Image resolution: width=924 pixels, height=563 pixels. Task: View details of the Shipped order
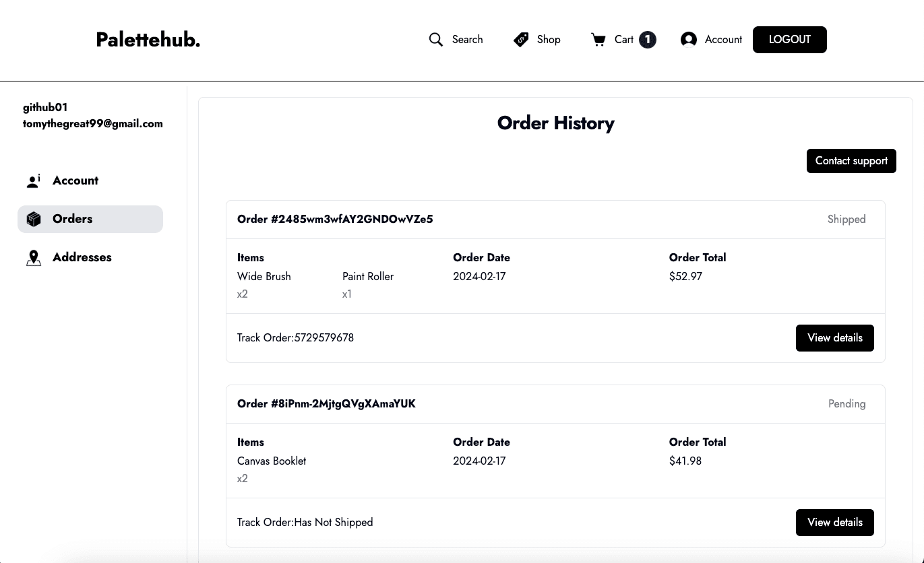pos(834,338)
